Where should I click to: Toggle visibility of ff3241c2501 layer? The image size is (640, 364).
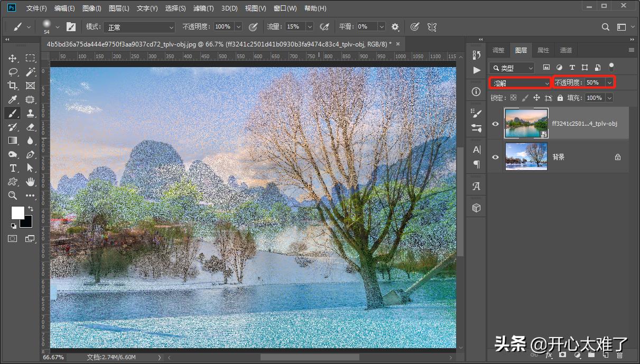[495, 124]
